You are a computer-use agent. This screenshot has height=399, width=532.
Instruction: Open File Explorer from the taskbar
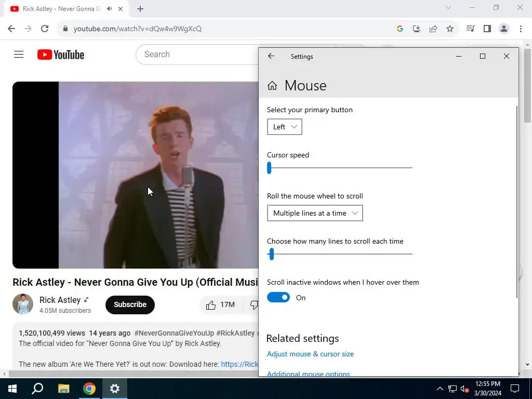point(63,389)
